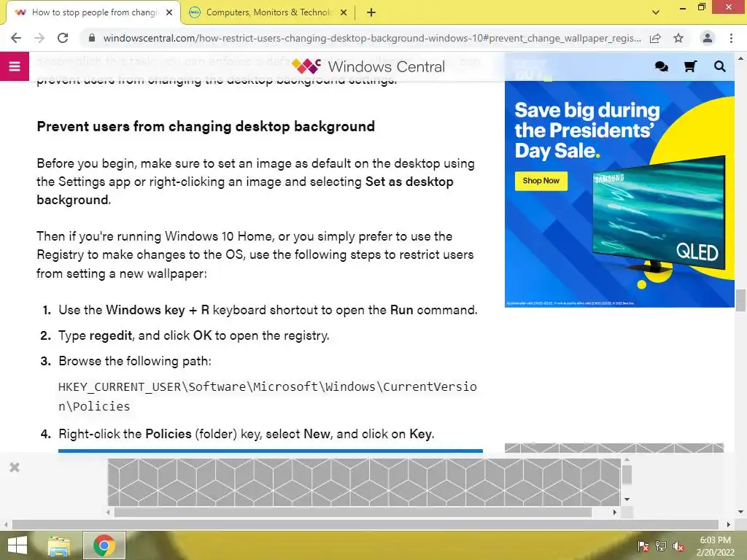Click banner ad scroll up arrow

(627, 459)
